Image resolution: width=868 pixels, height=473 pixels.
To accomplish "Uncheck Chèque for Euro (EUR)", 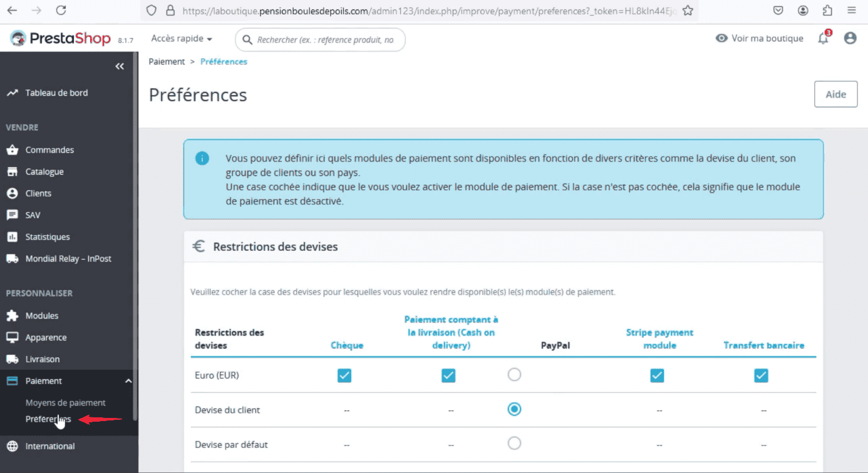I will tap(344, 375).
